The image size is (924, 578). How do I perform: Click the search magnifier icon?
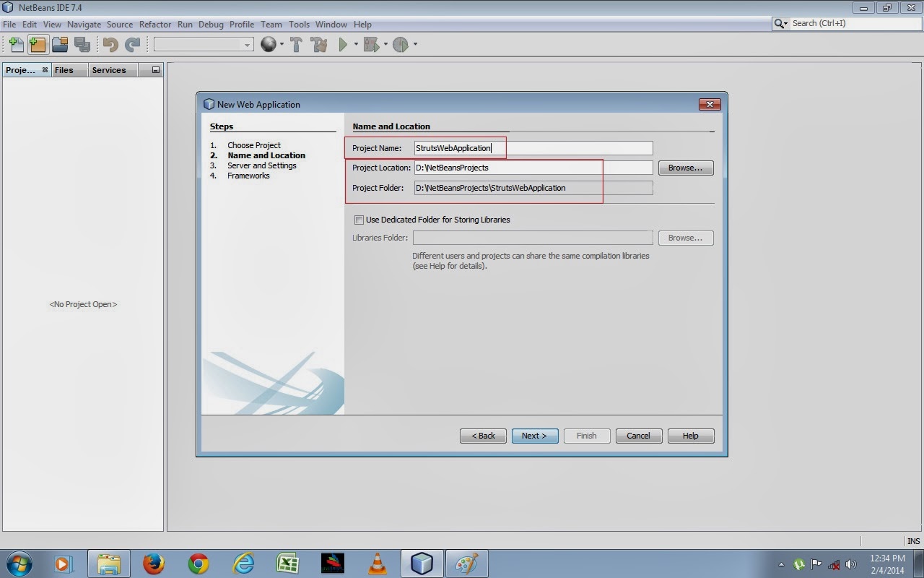click(x=780, y=24)
